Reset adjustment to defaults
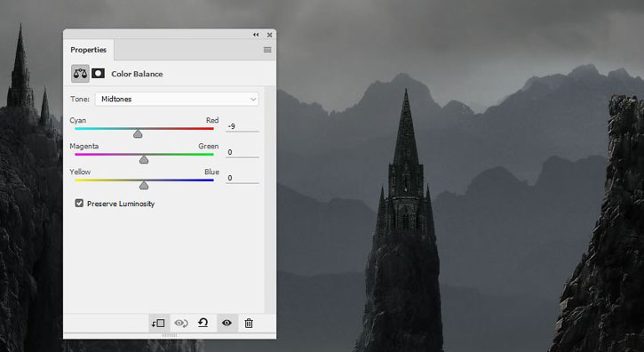644x352 pixels. tap(203, 323)
